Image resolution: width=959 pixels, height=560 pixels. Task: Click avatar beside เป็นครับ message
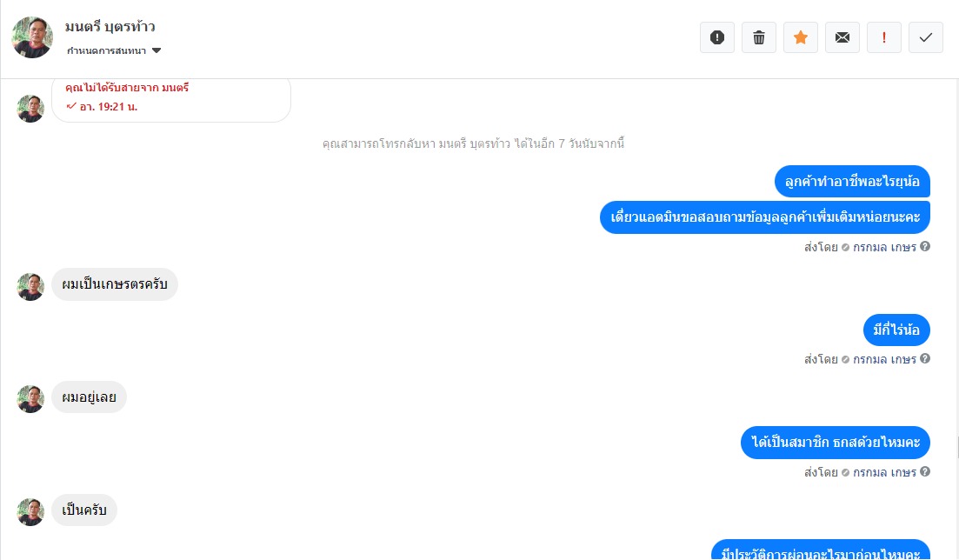point(30,511)
